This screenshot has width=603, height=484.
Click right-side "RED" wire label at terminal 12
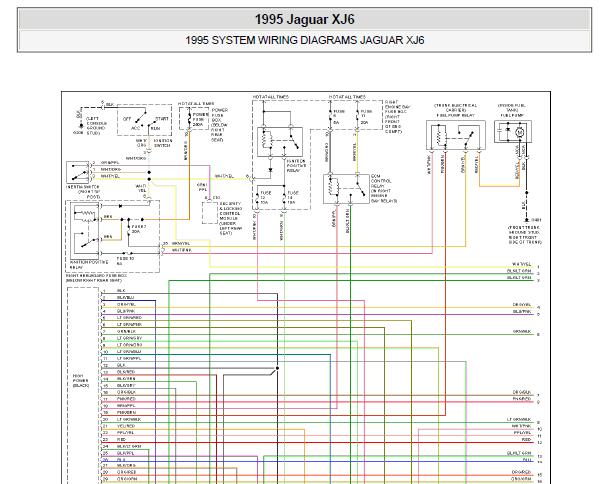pos(526,439)
